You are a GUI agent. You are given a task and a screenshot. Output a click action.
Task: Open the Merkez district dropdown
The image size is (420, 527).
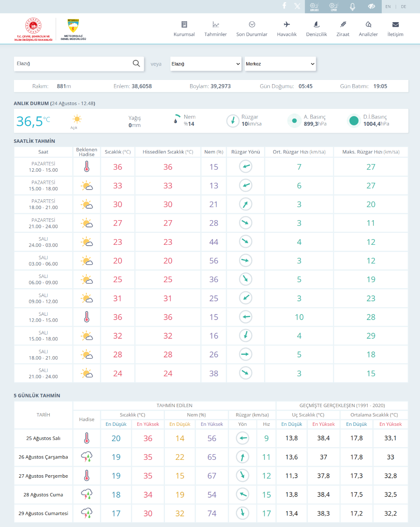tap(280, 64)
